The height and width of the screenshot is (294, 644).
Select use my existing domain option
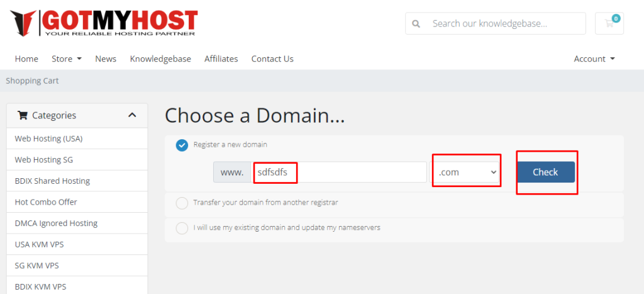(182, 228)
